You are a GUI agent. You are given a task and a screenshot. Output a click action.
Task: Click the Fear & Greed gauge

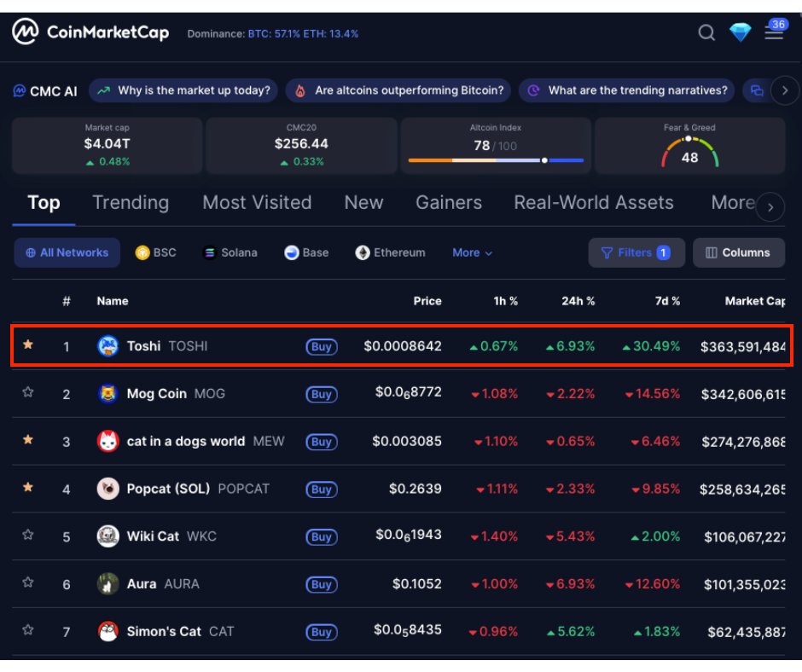(689, 153)
